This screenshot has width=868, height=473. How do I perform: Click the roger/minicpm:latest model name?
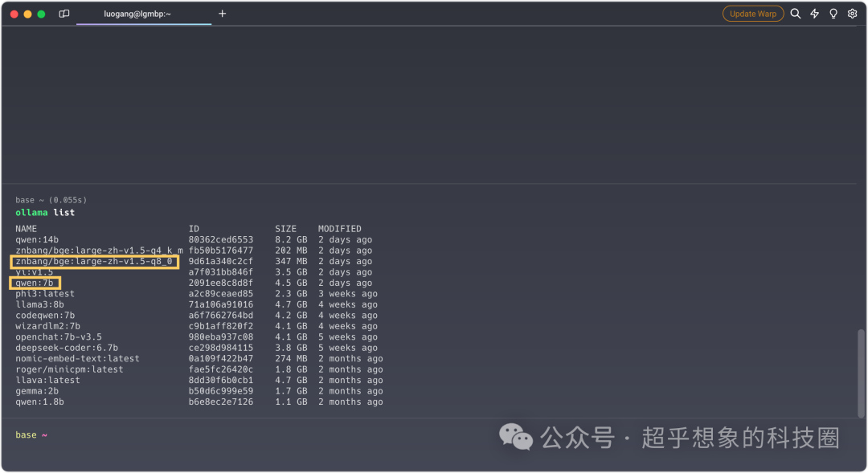point(69,369)
